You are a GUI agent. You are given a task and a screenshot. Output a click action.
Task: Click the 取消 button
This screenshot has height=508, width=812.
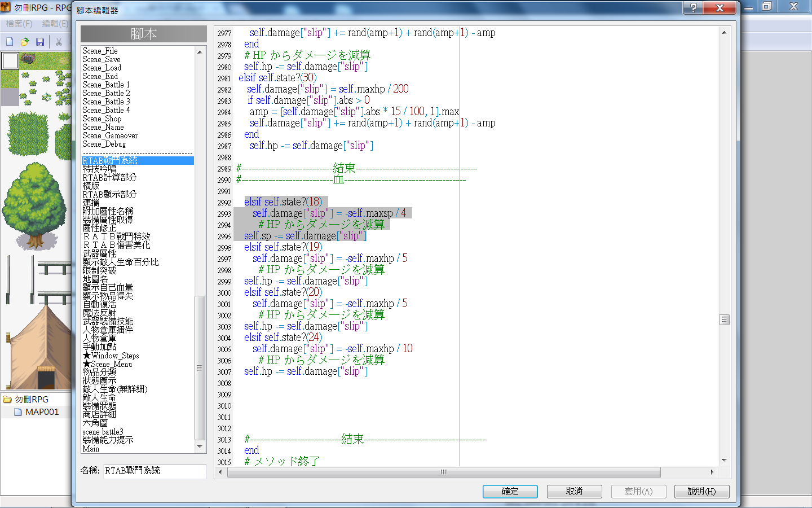click(x=574, y=492)
